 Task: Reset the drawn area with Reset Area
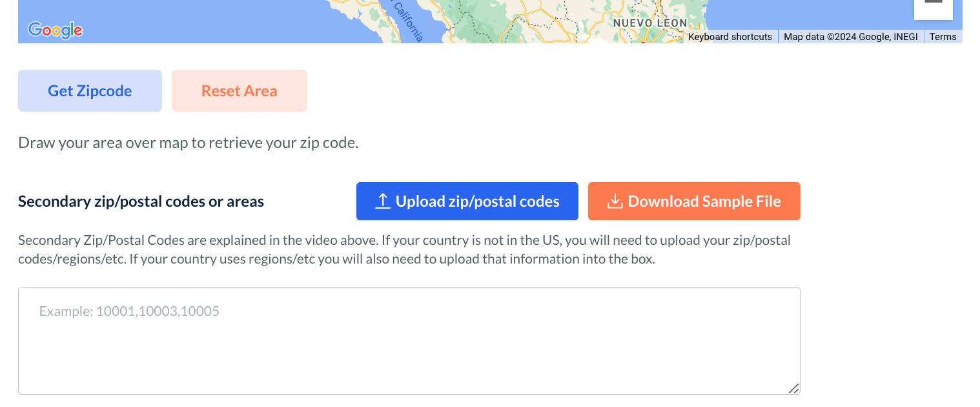[239, 91]
